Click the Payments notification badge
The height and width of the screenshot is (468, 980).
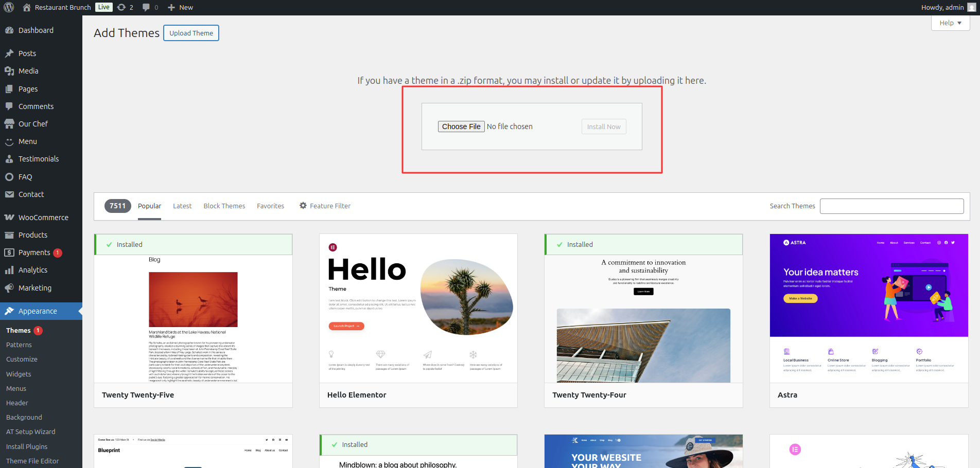(x=58, y=253)
